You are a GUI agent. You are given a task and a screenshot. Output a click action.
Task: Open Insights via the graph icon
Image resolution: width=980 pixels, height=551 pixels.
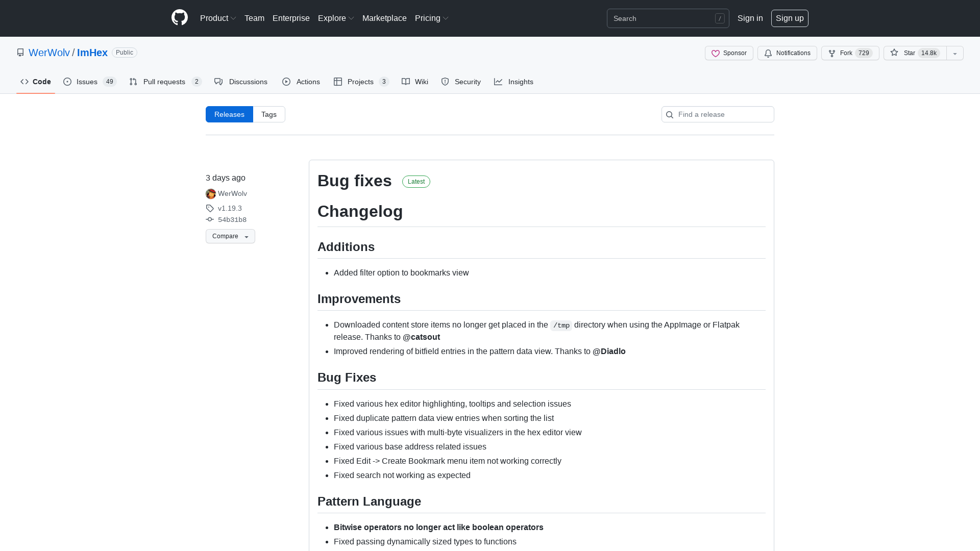point(499,82)
